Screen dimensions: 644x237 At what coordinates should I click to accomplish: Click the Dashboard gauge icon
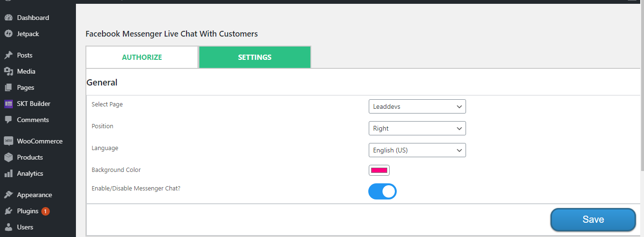click(8, 18)
